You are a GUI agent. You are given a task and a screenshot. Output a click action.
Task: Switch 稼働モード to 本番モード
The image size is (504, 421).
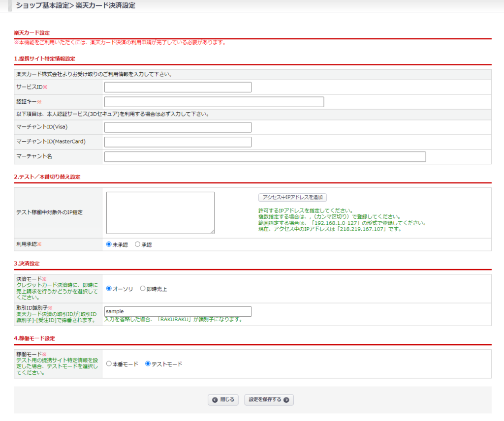point(109,364)
